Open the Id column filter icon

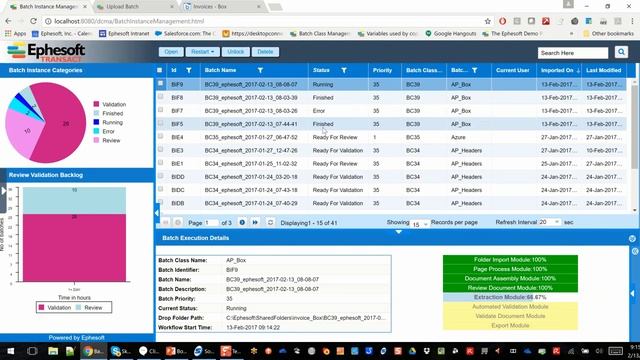[x=189, y=70]
